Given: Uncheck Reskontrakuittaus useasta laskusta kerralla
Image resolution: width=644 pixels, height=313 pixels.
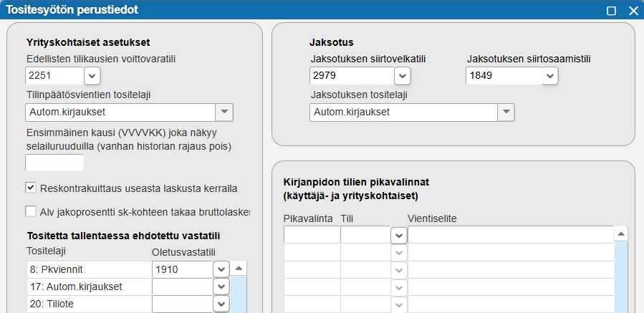Looking at the screenshot, I should [31, 188].
